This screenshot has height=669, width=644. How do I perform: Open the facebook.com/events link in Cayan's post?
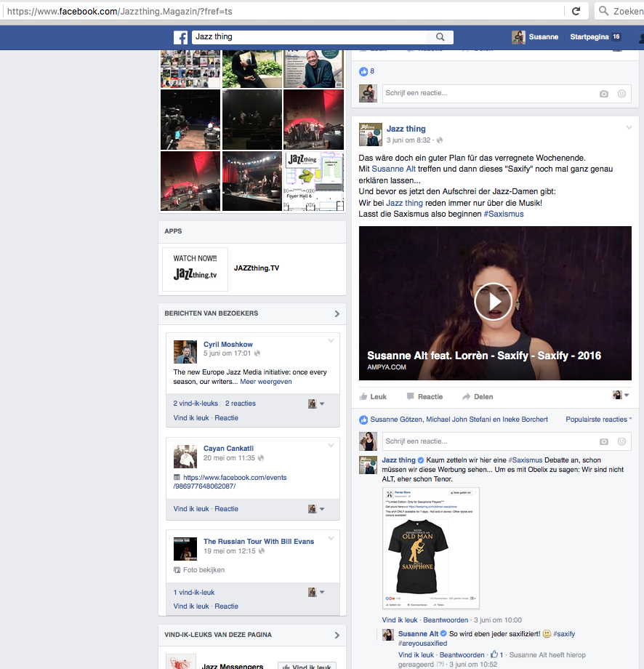pyautogui.click(x=230, y=481)
